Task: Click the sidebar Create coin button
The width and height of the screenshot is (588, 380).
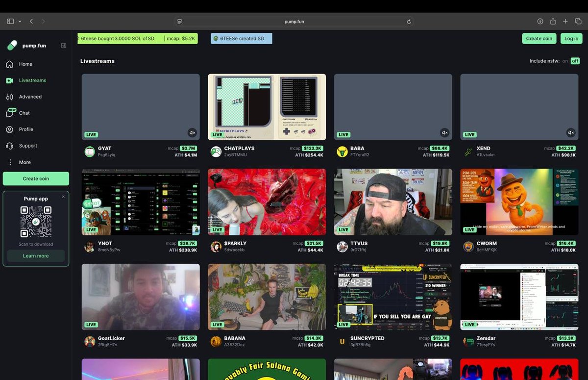Action: coord(36,178)
